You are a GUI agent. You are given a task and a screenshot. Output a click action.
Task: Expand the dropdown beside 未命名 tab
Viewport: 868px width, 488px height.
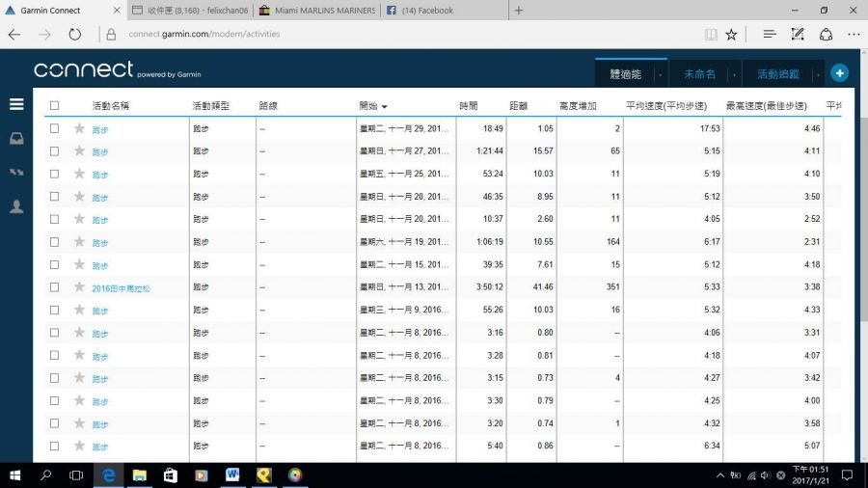734,74
